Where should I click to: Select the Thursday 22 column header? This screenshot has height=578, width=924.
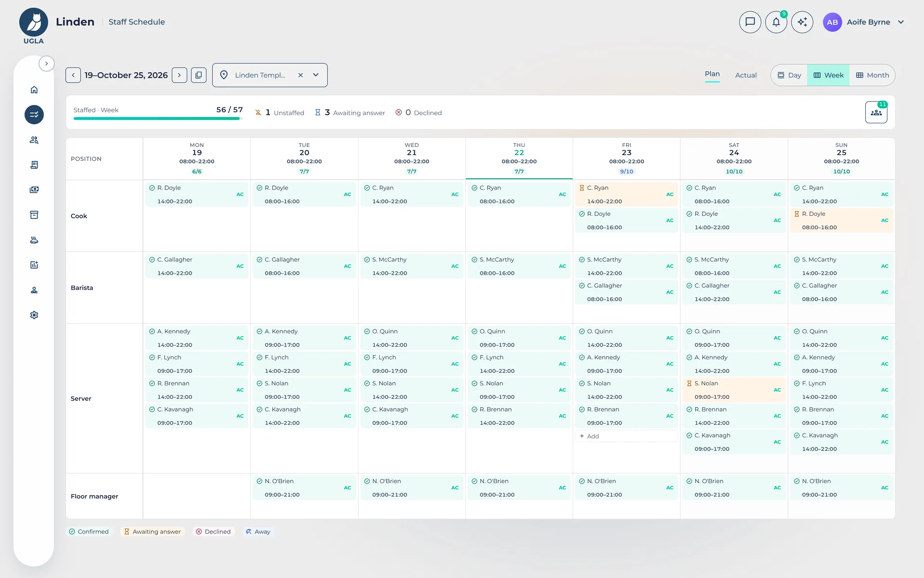pyautogui.click(x=519, y=158)
